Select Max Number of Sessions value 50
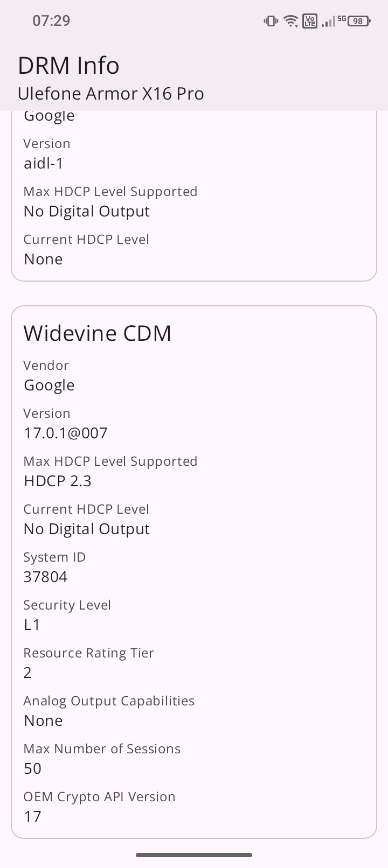 pyautogui.click(x=33, y=768)
